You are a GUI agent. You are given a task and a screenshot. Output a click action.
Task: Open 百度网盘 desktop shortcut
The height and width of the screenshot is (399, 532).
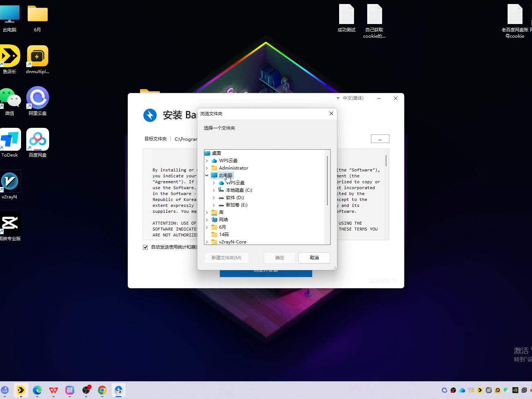(x=37, y=143)
